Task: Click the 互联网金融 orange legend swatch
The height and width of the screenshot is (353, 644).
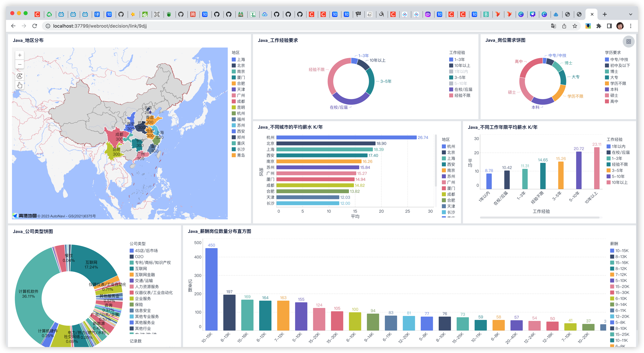Action: (131, 275)
